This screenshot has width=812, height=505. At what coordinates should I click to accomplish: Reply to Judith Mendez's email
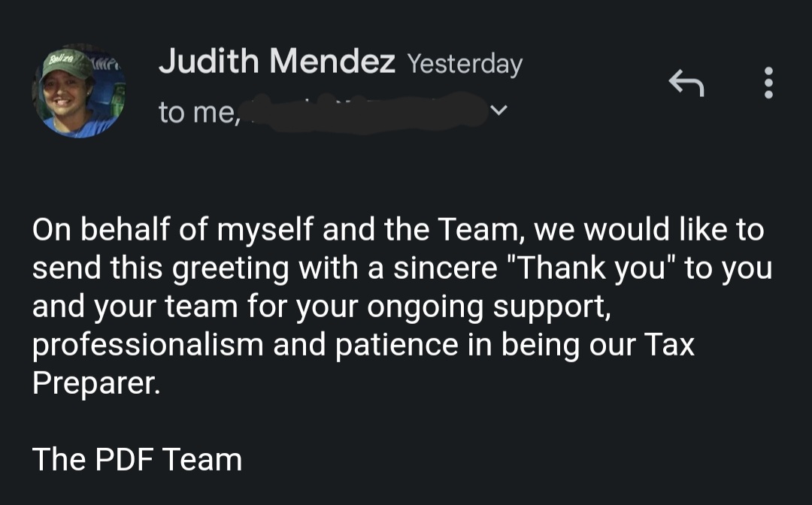(x=686, y=83)
